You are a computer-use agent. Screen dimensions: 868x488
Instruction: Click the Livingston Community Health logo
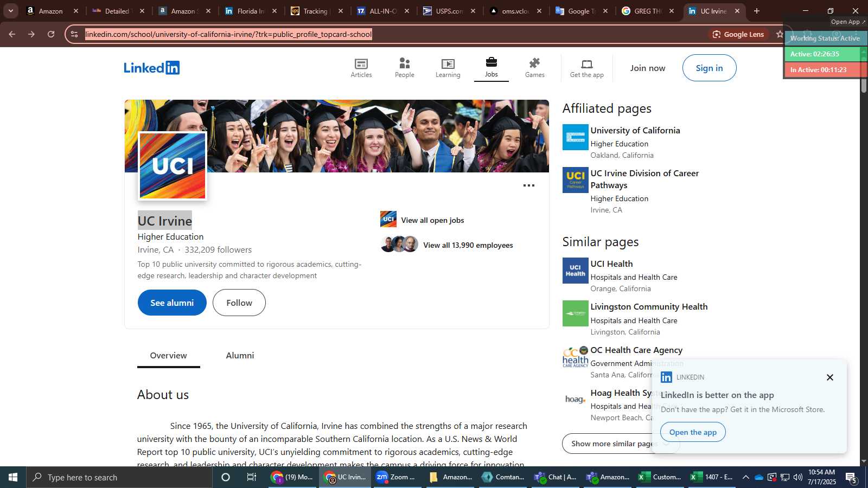pyautogui.click(x=575, y=313)
